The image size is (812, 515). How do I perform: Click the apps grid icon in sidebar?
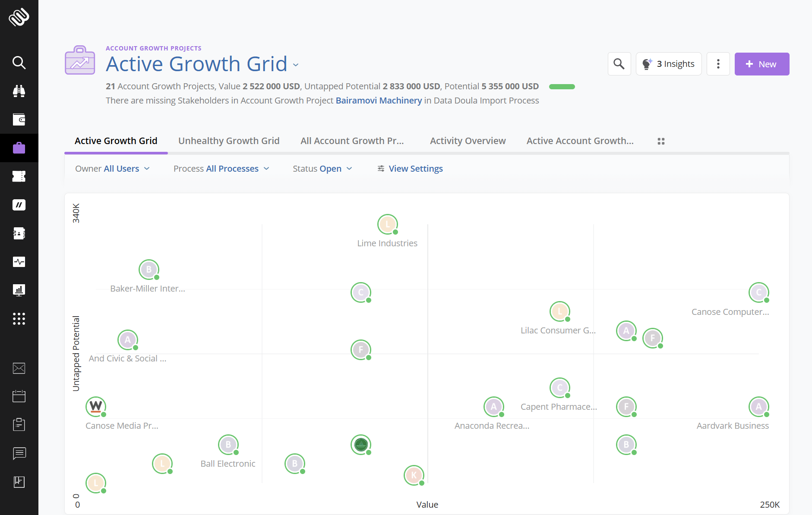[x=19, y=319]
